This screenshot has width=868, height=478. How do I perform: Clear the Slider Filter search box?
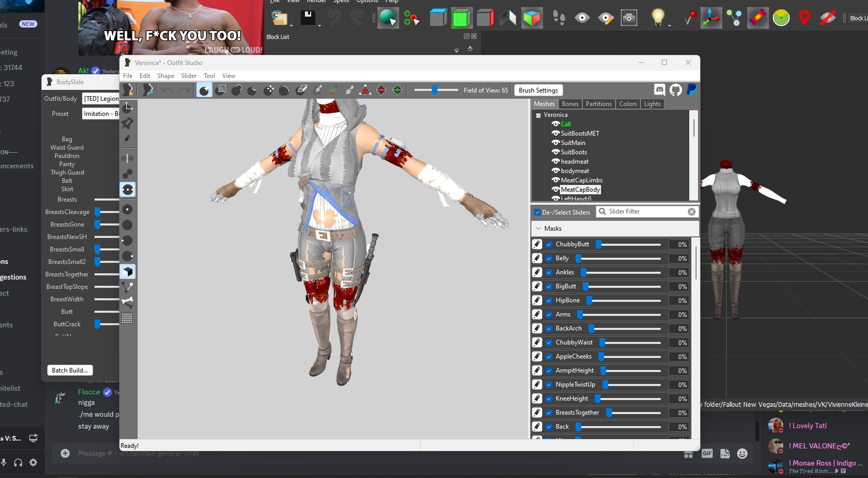point(691,212)
